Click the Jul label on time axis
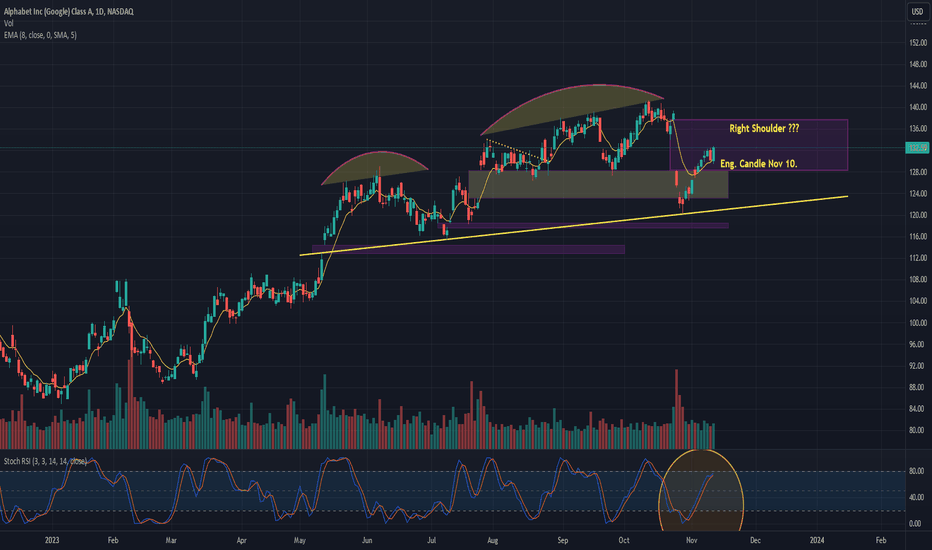Image resolution: width=932 pixels, height=550 pixels. coord(432,540)
